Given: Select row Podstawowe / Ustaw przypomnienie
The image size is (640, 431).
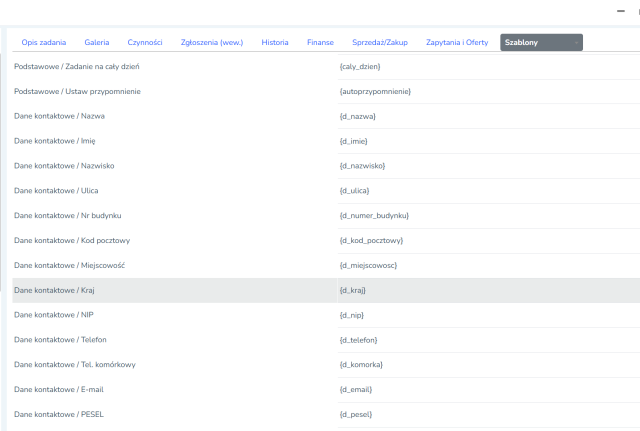Looking at the screenshot, I should (x=326, y=91).
